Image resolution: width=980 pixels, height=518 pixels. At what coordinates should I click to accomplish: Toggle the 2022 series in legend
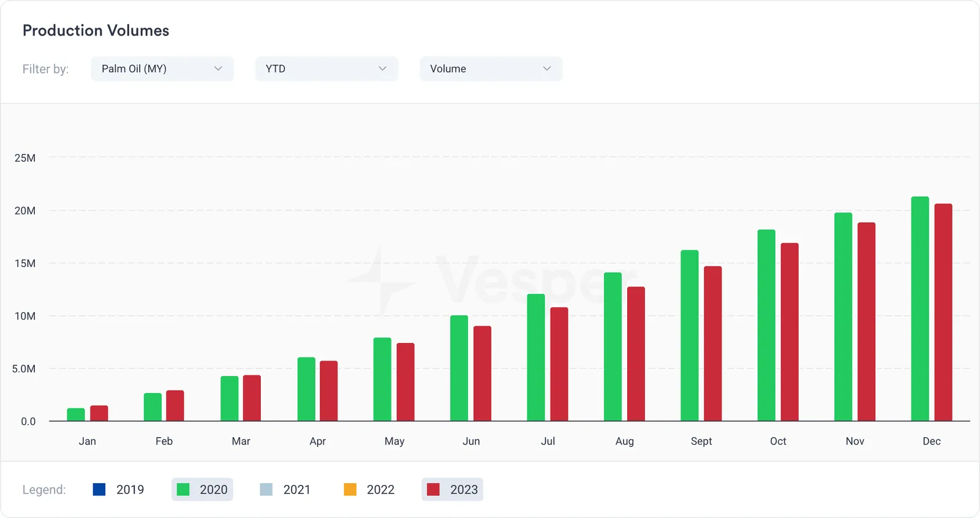tap(369, 489)
